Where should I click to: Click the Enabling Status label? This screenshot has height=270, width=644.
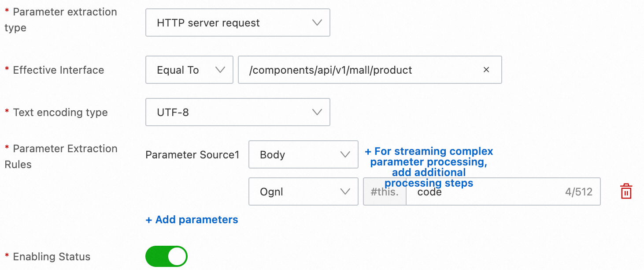point(52,256)
